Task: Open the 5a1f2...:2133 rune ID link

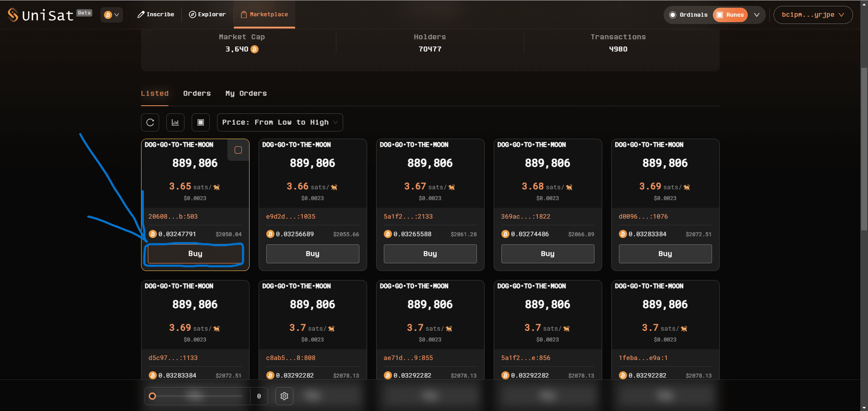Action: pyautogui.click(x=408, y=217)
